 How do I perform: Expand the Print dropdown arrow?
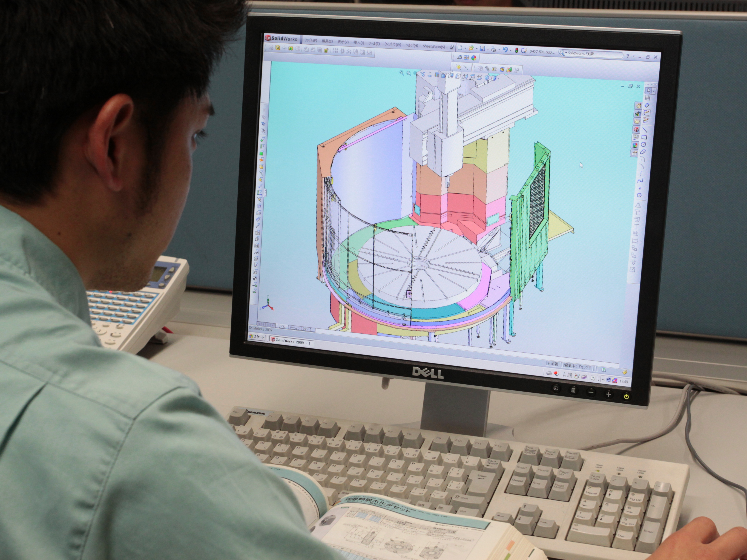coord(499,50)
